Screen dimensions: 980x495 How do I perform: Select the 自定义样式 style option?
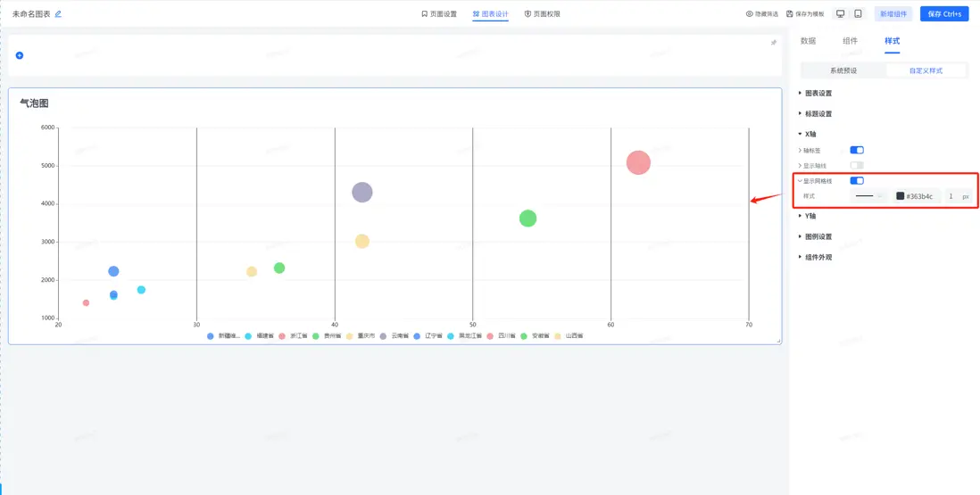coord(926,70)
